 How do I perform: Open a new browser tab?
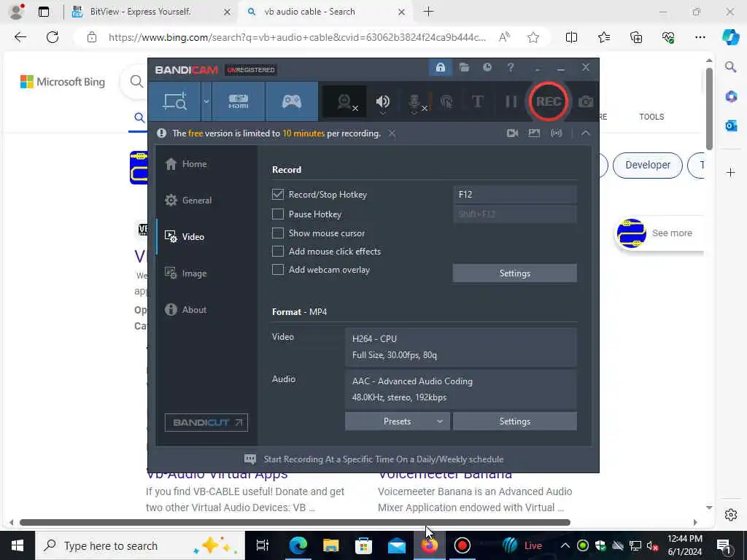[428, 12]
